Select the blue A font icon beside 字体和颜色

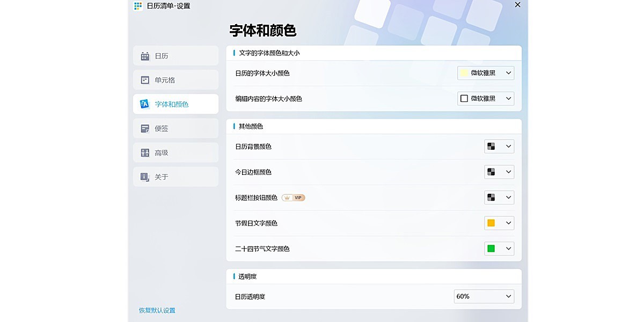point(144,104)
